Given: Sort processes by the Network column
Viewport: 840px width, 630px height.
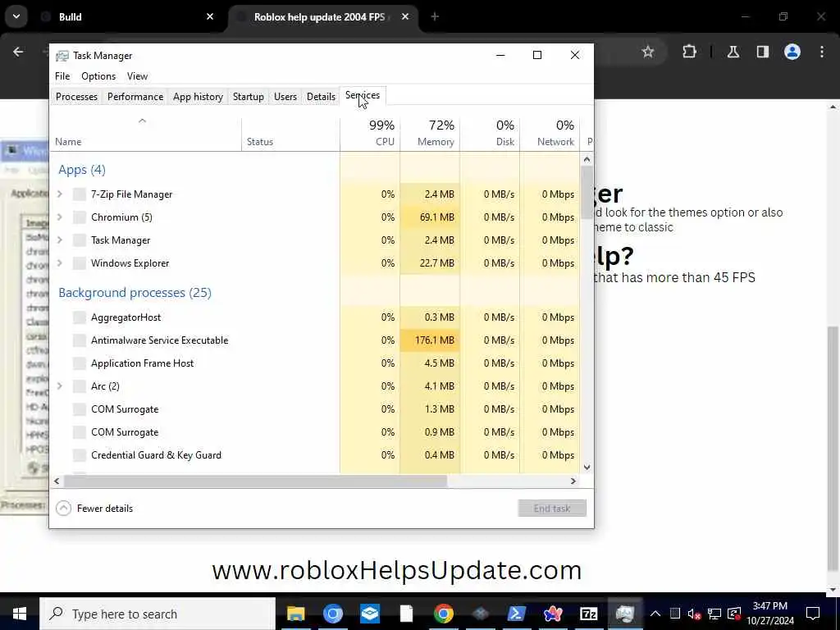Looking at the screenshot, I should (x=550, y=134).
